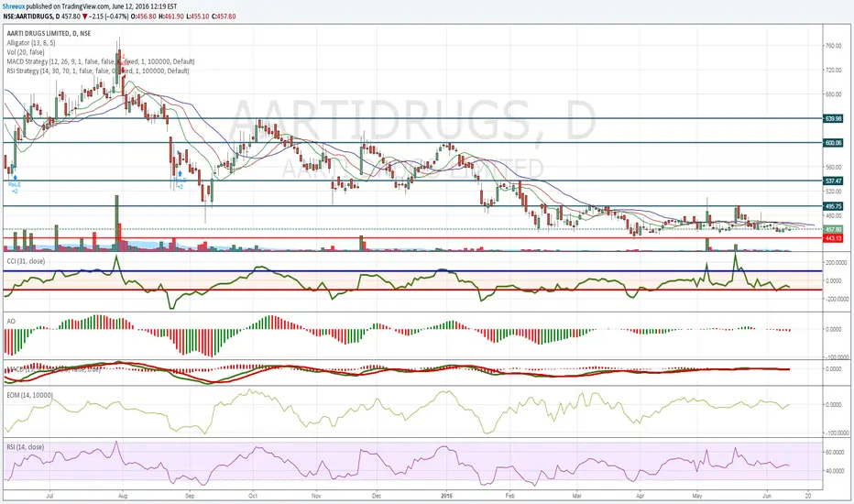Click the Dec label on time axis
Viewport: 854px width, 504px height.
[x=377, y=497]
